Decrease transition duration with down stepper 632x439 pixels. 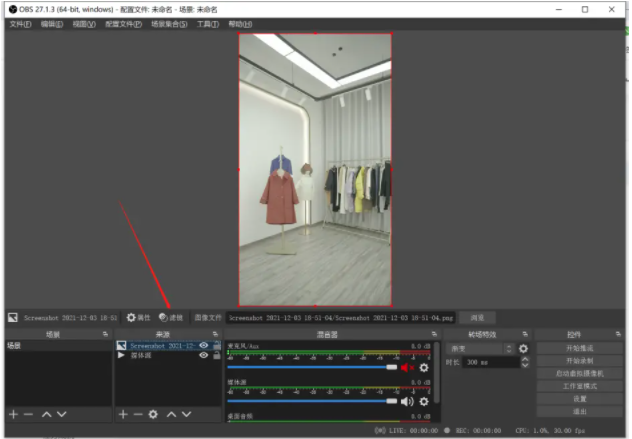pos(525,365)
